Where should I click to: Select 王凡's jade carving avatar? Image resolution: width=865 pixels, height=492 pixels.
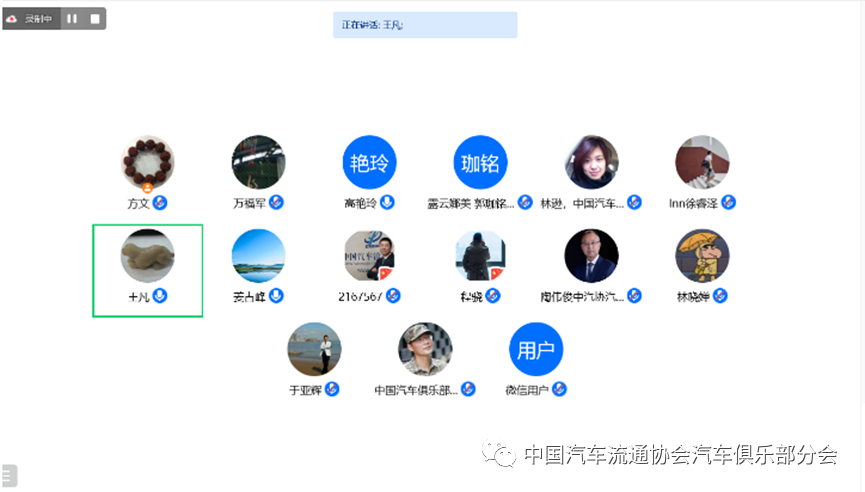(147, 256)
